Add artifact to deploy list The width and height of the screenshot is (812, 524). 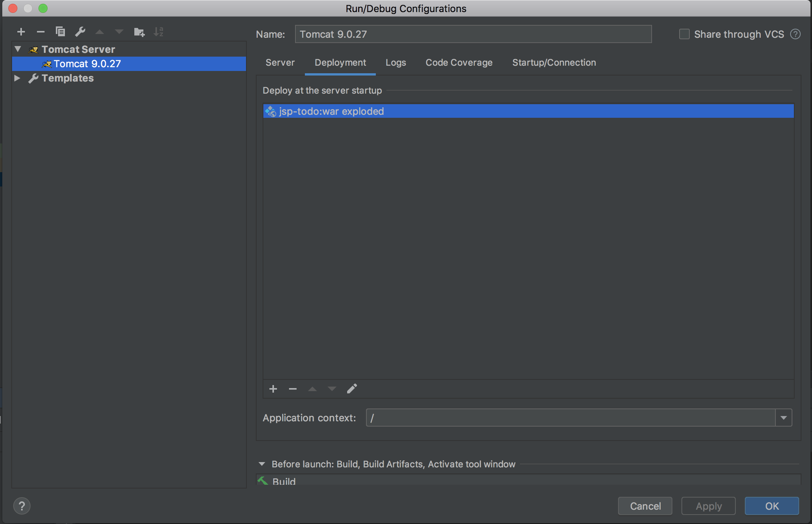273,389
